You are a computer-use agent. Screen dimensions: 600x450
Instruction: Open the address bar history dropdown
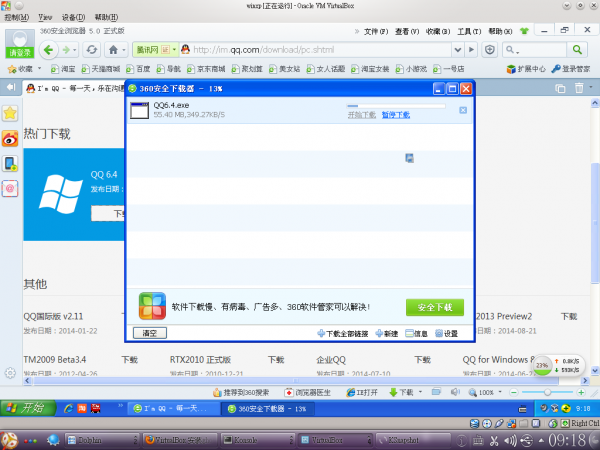click(x=457, y=50)
